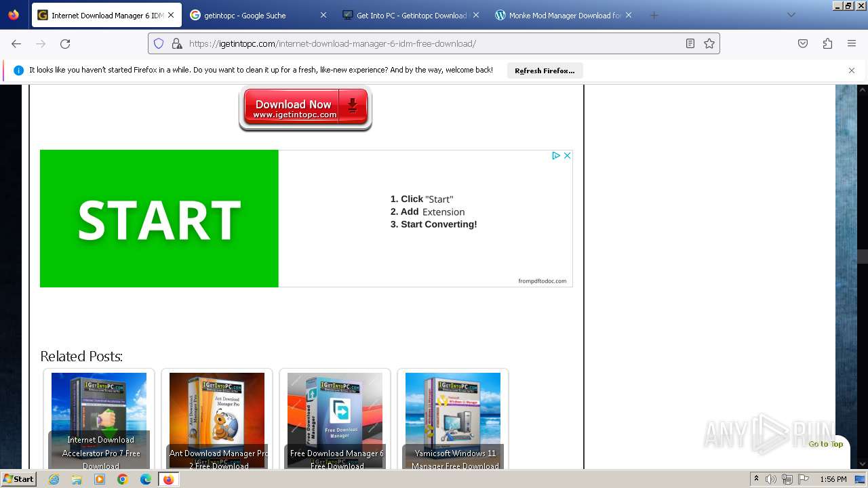Close the Internet Download Manager tab
Viewport: 868px width, 488px height.
click(171, 15)
